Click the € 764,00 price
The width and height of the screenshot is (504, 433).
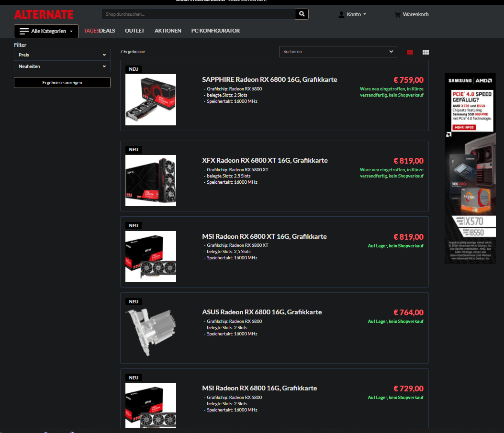coord(409,312)
